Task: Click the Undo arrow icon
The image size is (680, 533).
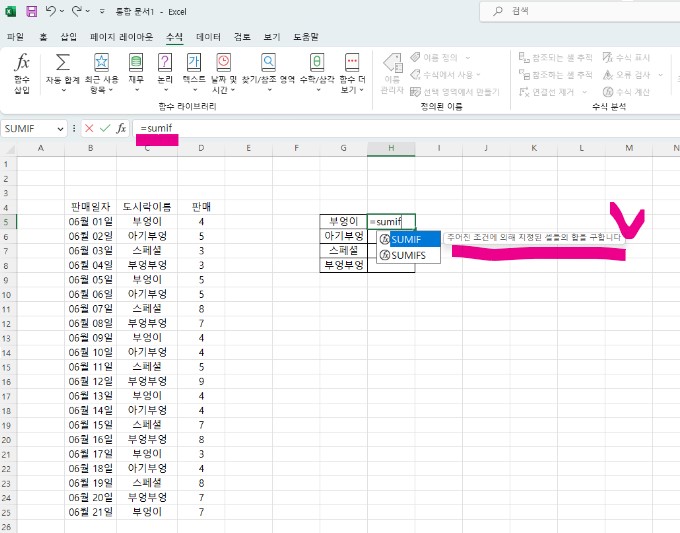Action: [x=51, y=11]
